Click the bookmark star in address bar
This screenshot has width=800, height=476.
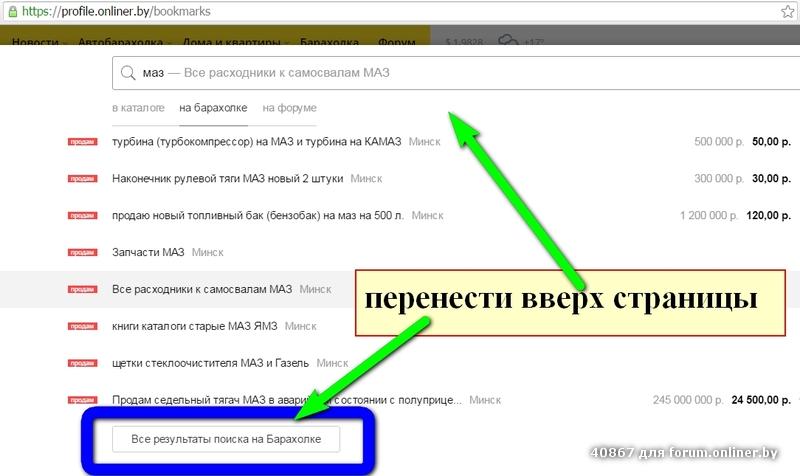click(787, 11)
